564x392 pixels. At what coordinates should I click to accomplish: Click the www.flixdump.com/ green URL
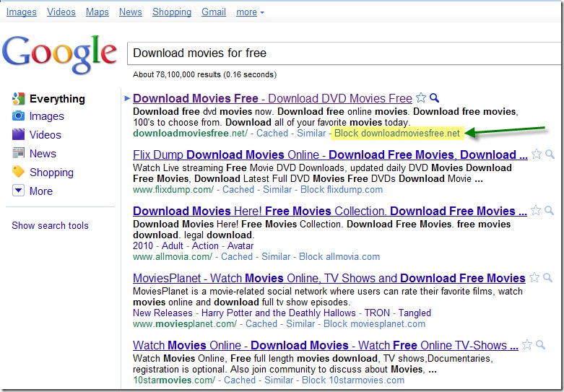point(173,190)
